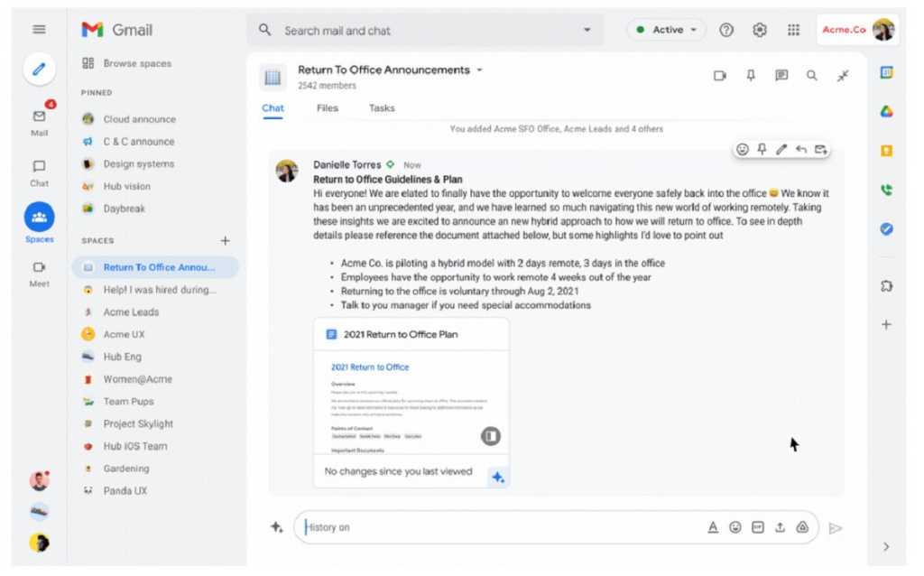Open the main hamburger menu
The height and width of the screenshot is (576, 924).
39,30
